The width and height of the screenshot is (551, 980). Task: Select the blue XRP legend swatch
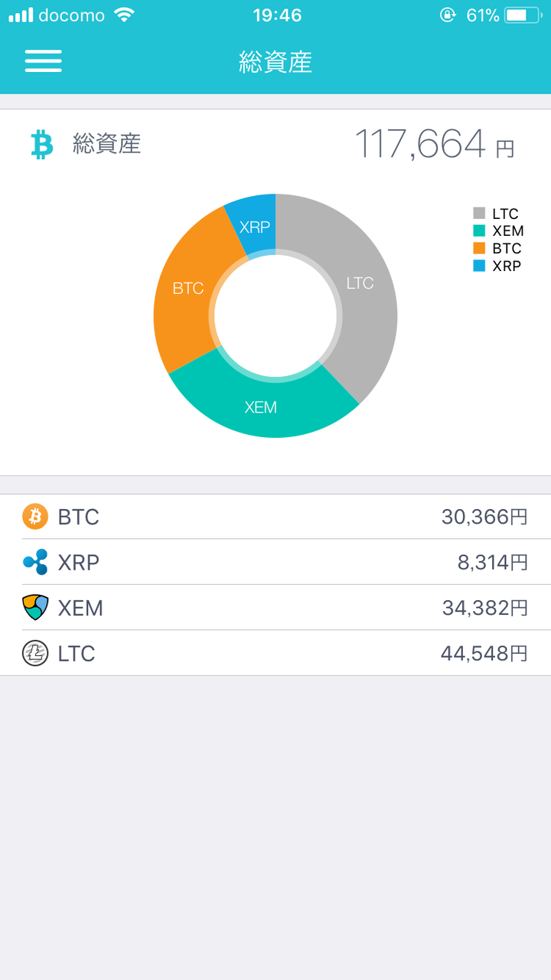pyautogui.click(x=479, y=266)
